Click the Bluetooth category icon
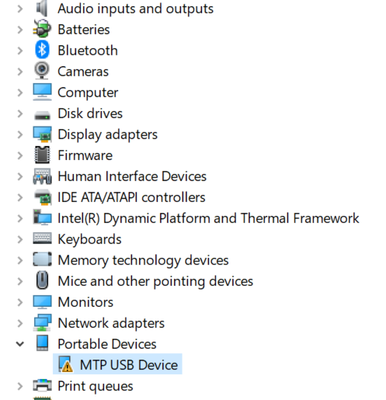 coord(42,50)
